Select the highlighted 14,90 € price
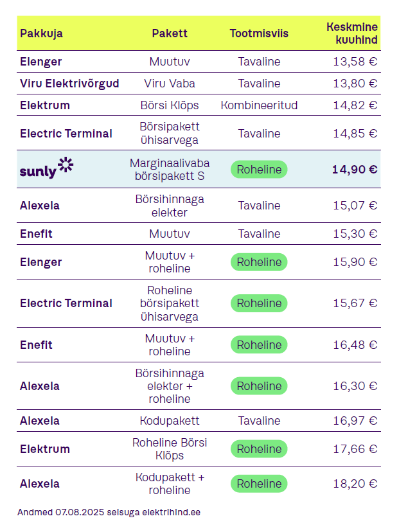This screenshot has height=532, width=399. [x=355, y=170]
